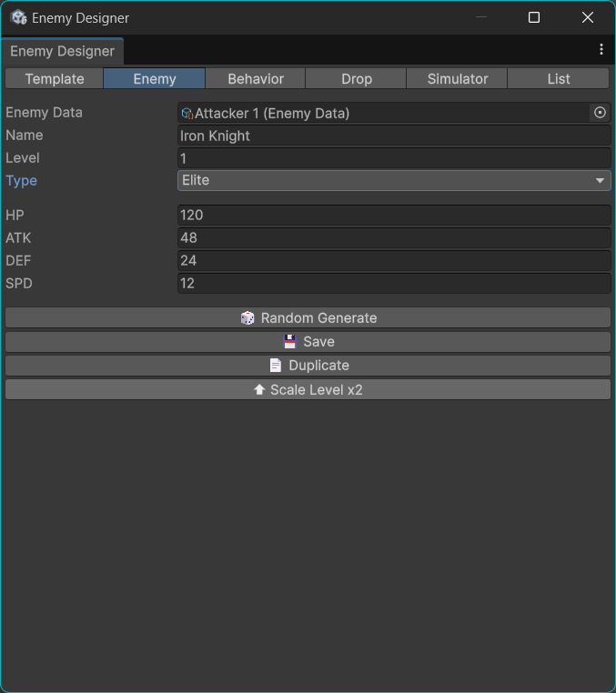616x693 pixels.
Task: Click the Level input field
Action: coord(394,158)
